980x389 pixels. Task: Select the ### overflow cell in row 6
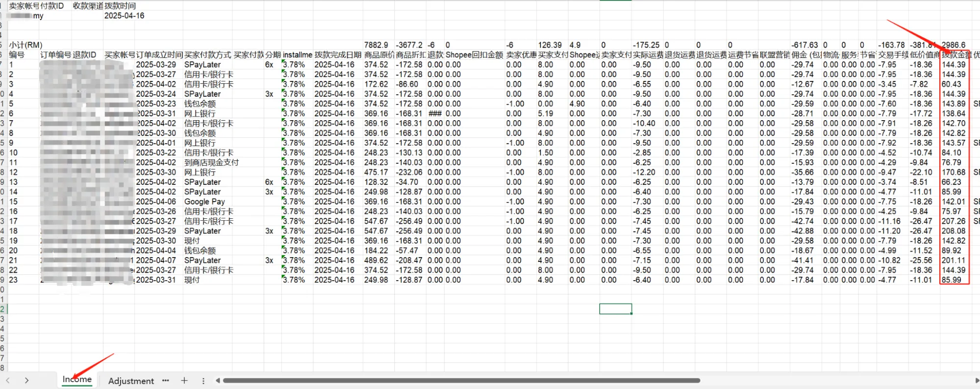tap(435, 113)
